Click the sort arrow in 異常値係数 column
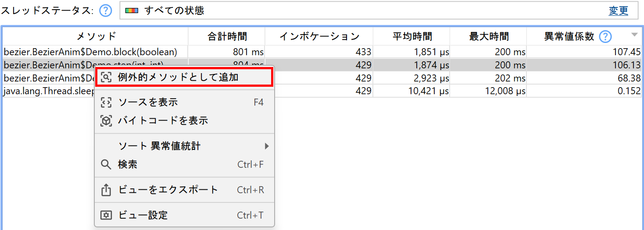 pyautogui.click(x=634, y=35)
